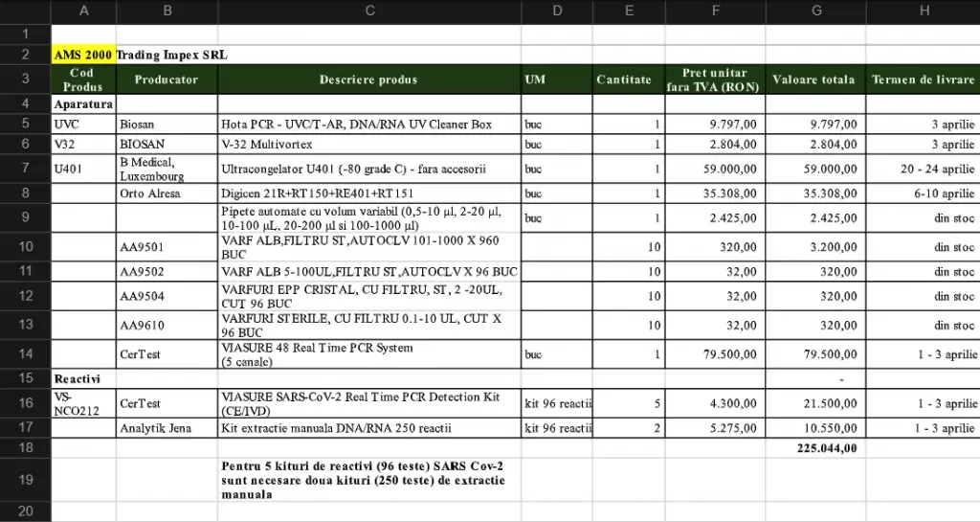This screenshot has height=522, width=980.
Task: Click the 'VIASURE 48 Real Time PCR System' cell
Action: 369,353
